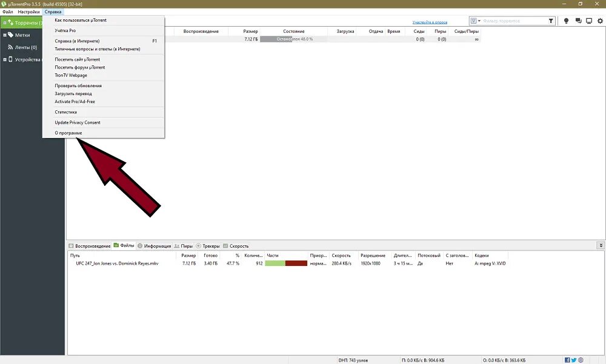Click the people icon on Пиры tab
Viewport: 606px width, 364px height.
pyautogui.click(x=176, y=246)
